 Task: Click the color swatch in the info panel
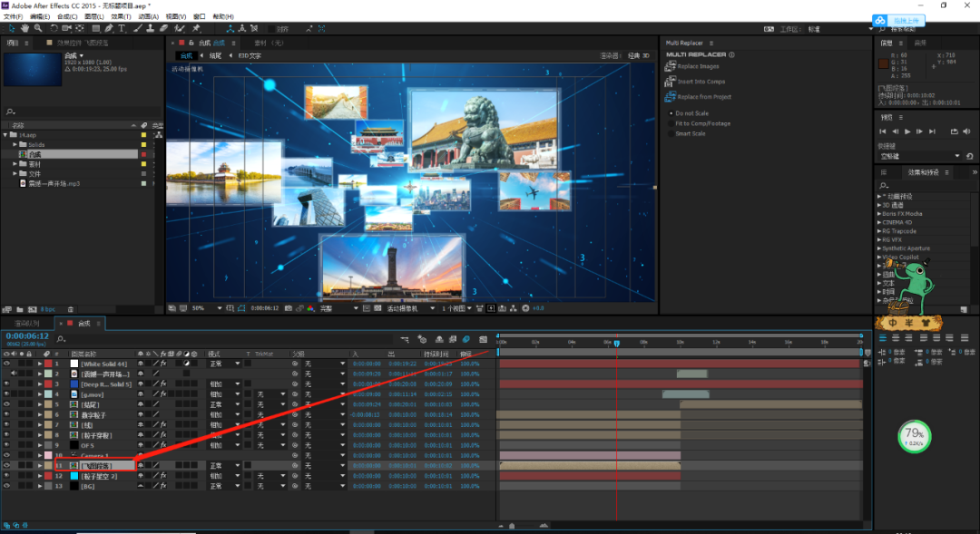[884, 63]
